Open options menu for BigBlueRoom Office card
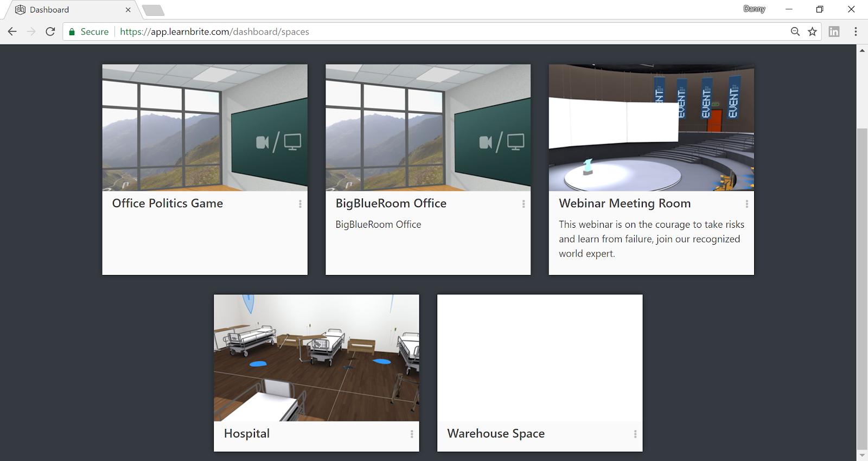This screenshot has width=868, height=461. pyautogui.click(x=524, y=204)
